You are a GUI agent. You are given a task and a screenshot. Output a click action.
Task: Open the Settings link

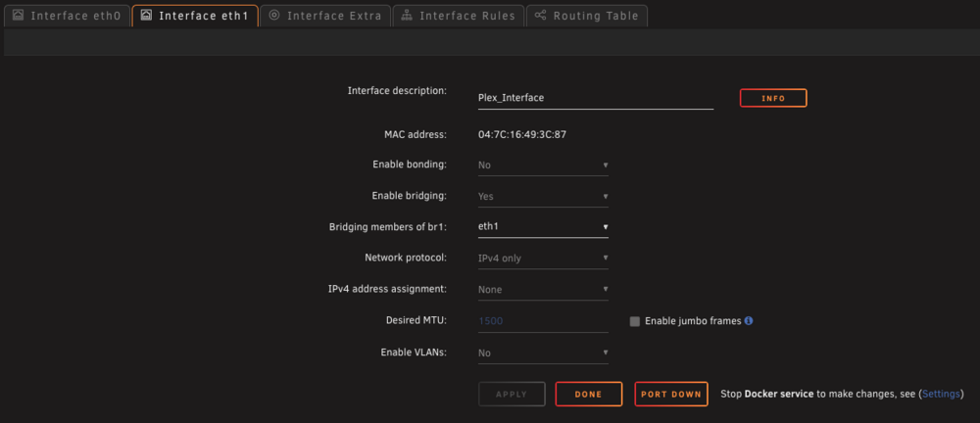[941, 395]
